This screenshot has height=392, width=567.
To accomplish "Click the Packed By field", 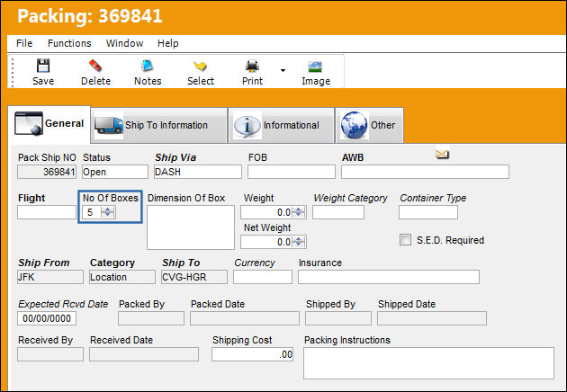I will (x=151, y=318).
